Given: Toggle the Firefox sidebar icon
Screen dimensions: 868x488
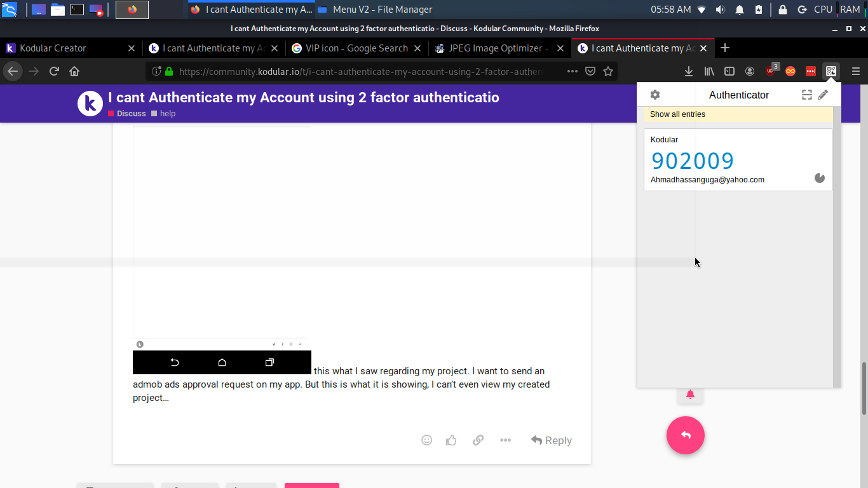Looking at the screenshot, I should tap(729, 71).
